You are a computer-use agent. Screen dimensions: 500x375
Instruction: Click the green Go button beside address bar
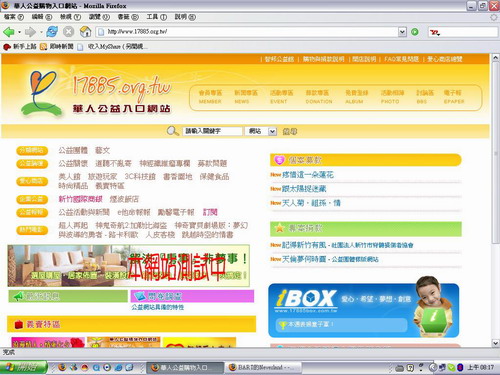[x=415, y=32]
